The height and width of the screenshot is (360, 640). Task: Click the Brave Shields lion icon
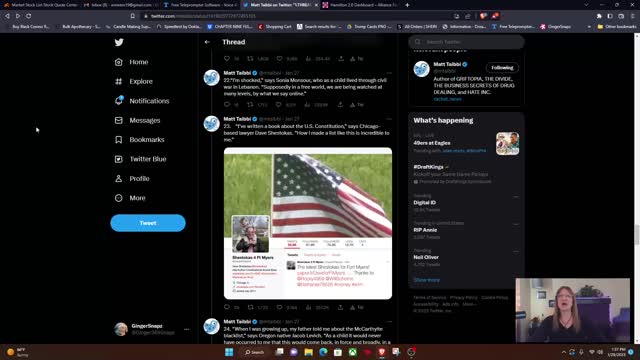pyautogui.click(x=483, y=16)
